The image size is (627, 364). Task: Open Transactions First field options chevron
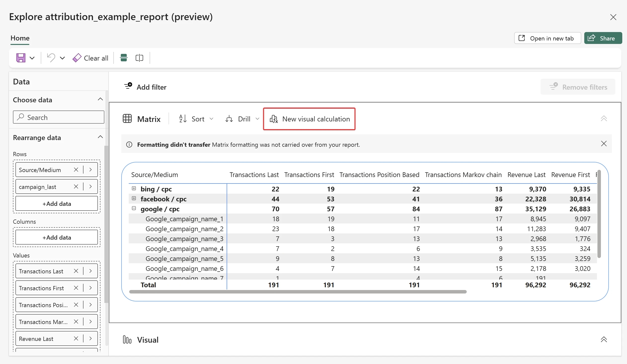click(x=90, y=288)
